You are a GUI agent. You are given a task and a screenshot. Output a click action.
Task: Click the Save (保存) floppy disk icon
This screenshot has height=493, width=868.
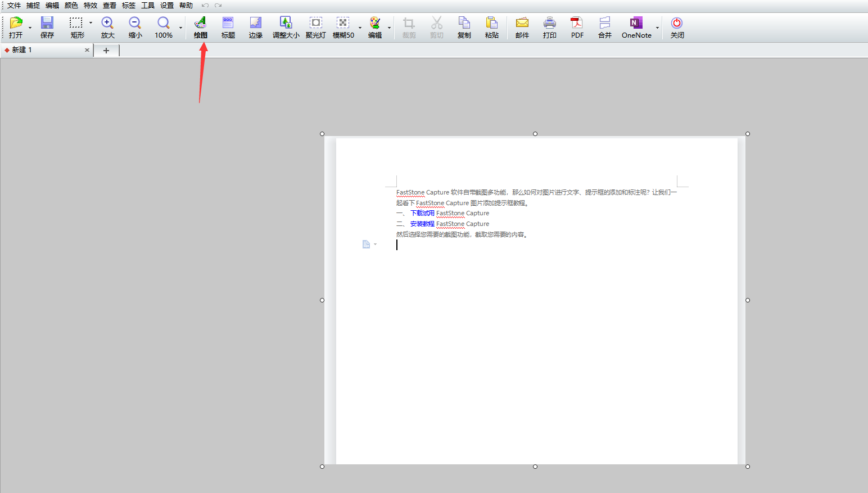click(x=47, y=22)
